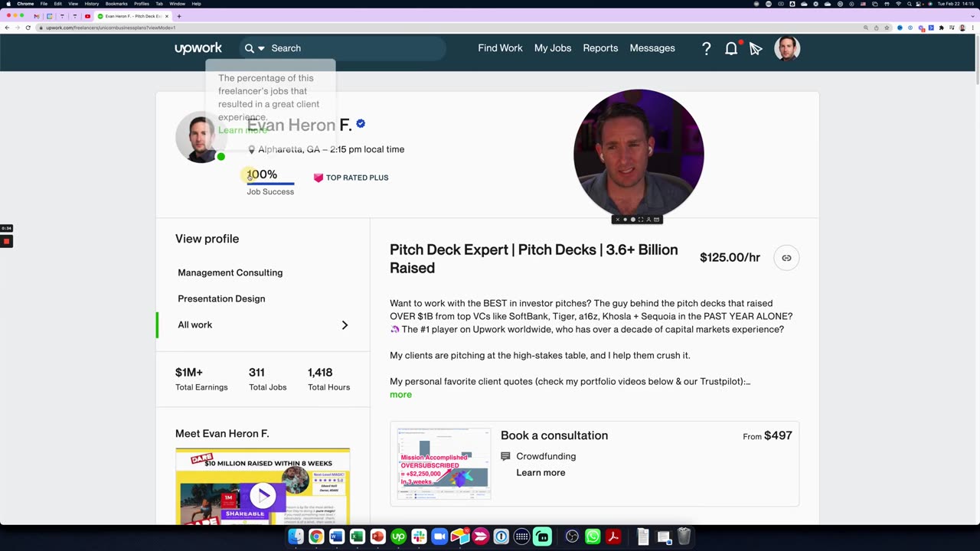This screenshot has width=980, height=551.
Task: Click the page vertical scrollbar
Action: [977, 61]
